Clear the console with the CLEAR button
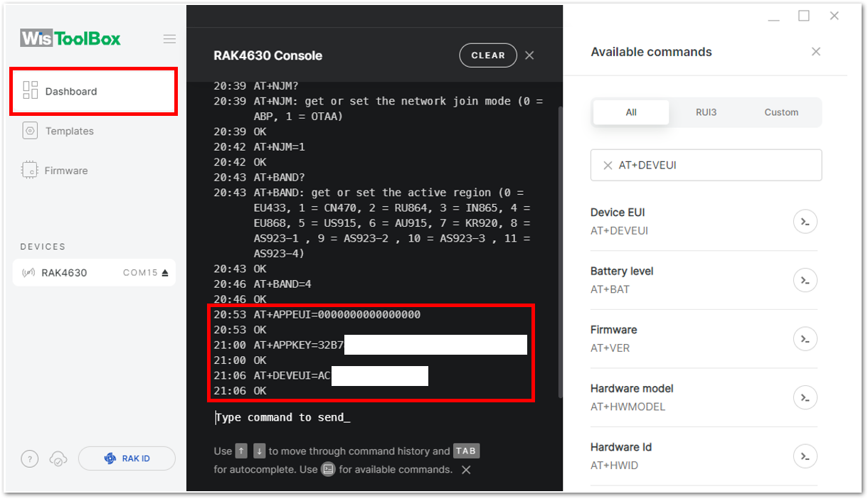 [x=488, y=55]
